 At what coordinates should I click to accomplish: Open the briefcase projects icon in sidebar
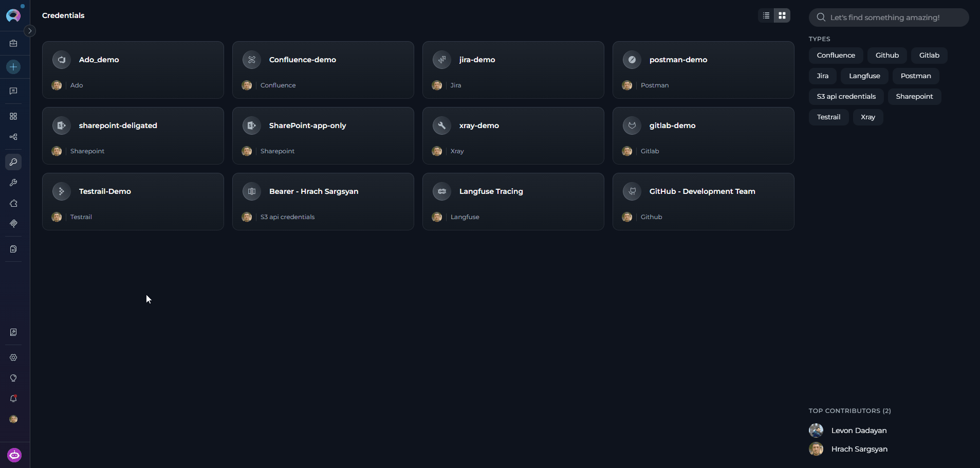click(x=13, y=44)
